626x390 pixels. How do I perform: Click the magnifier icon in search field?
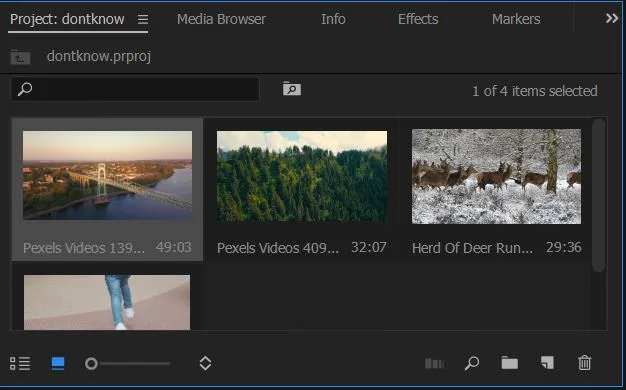[25, 89]
